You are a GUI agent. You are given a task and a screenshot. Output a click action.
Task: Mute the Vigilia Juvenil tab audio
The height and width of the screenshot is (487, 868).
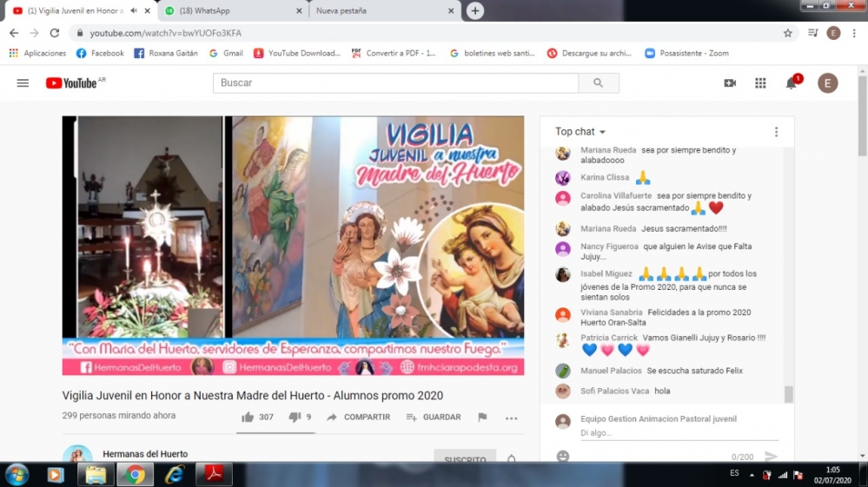134,10
